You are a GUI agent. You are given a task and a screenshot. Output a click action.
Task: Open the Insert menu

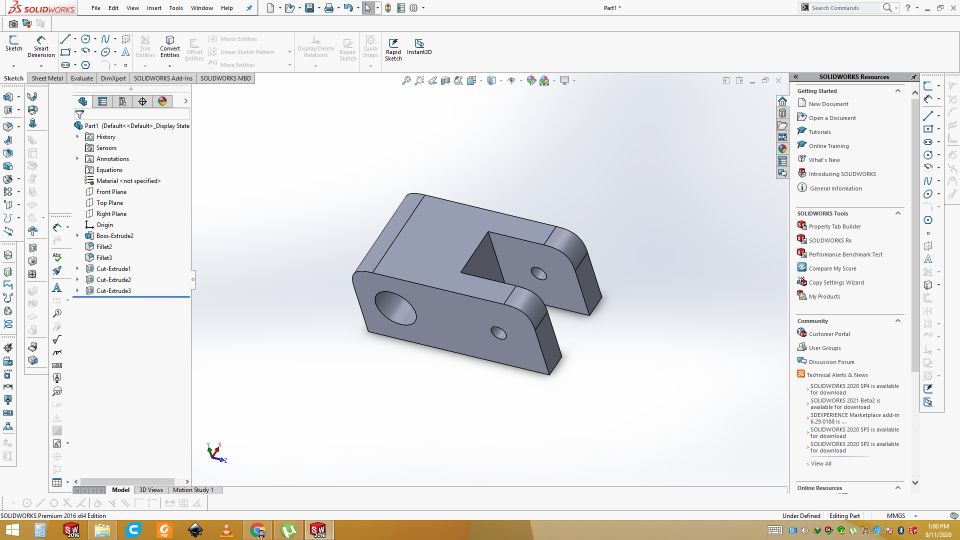(154, 8)
